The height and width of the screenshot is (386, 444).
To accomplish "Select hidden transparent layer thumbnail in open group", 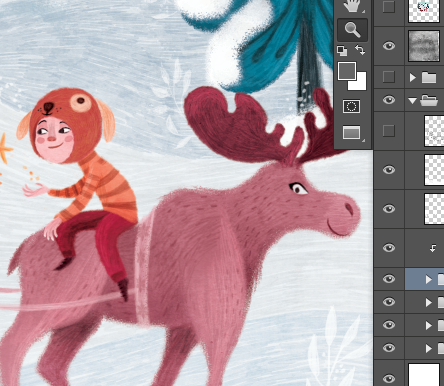I will click(434, 131).
